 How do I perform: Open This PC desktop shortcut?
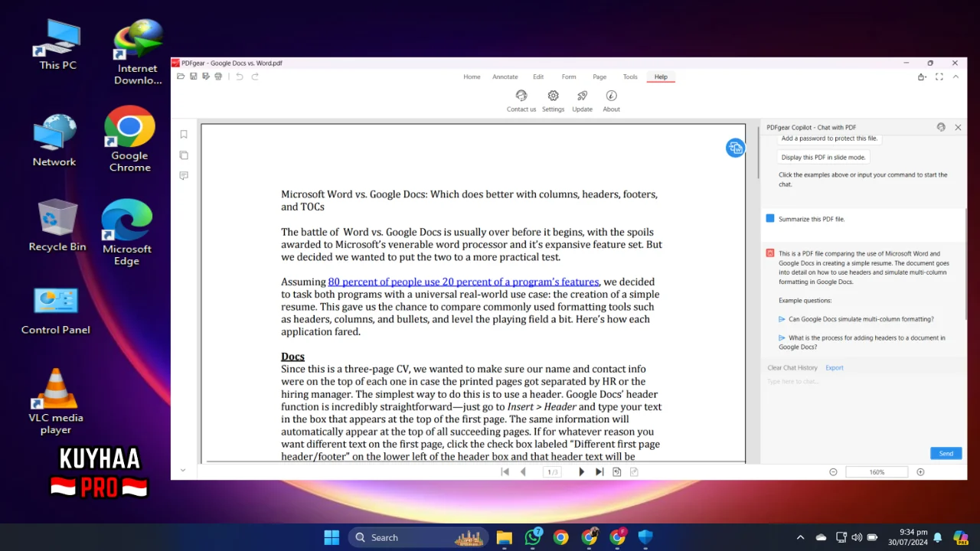58,44
